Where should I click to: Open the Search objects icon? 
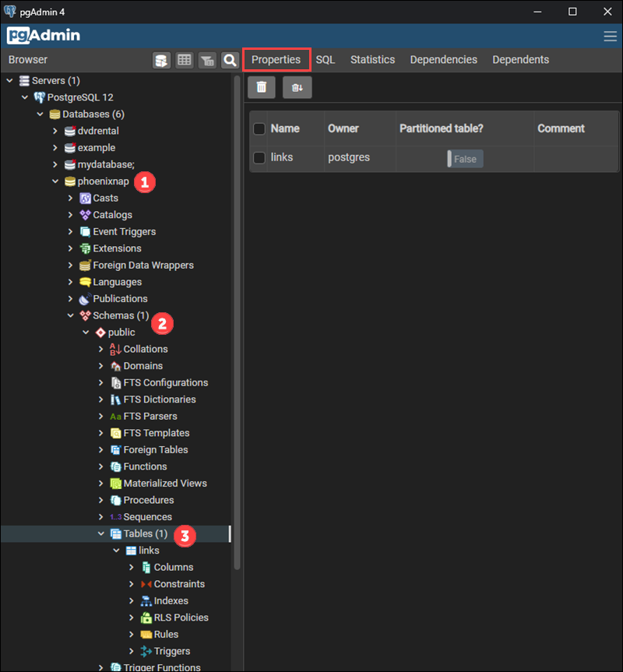[229, 59]
